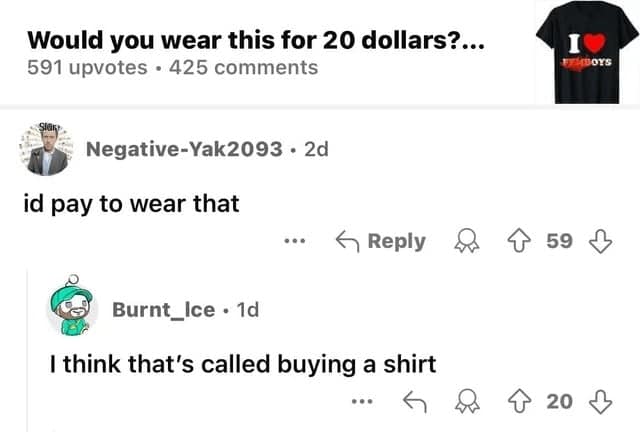The width and height of the screenshot is (640, 432).
Task: Open Negative-Yak2093's avatar picture
Action: point(47,149)
